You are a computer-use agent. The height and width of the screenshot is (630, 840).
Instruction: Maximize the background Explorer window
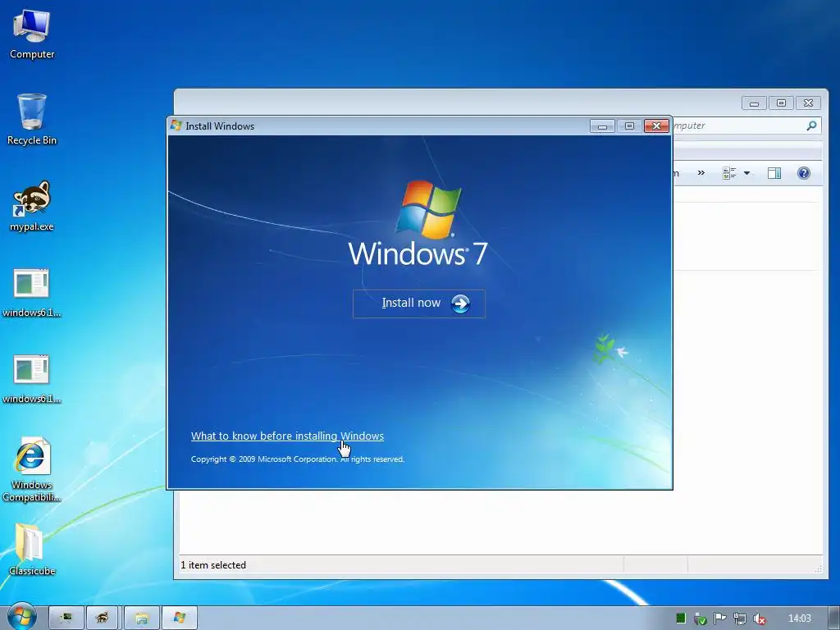tap(781, 103)
